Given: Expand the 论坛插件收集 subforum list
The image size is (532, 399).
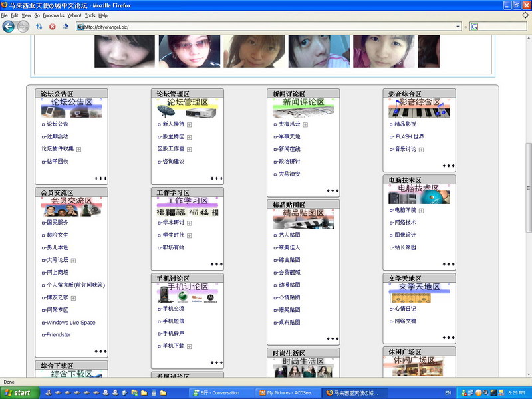Looking at the screenshot, I should pyautogui.click(x=78, y=149).
